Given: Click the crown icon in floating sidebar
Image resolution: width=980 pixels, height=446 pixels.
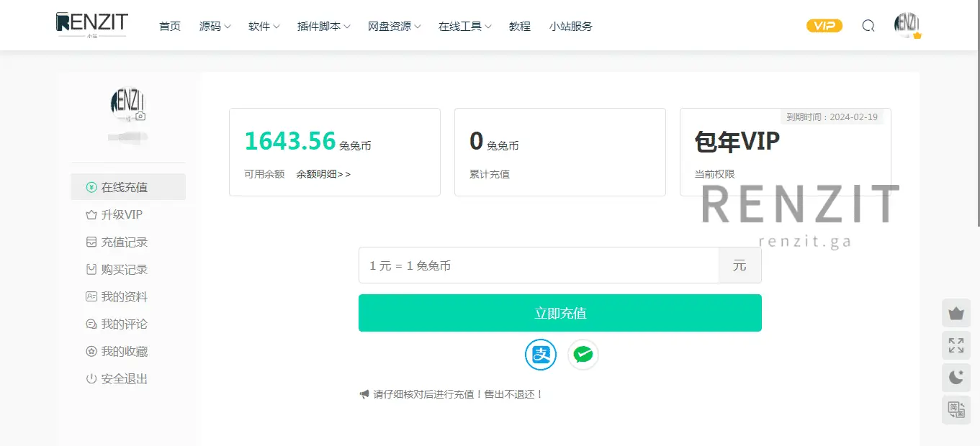Looking at the screenshot, I should pyautogui.click(x=956, y=314).
